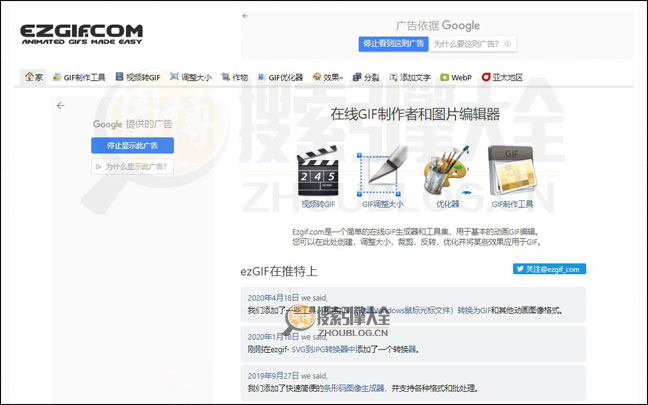Click the optimizer icon beside GIF优化器

[261, 76]
